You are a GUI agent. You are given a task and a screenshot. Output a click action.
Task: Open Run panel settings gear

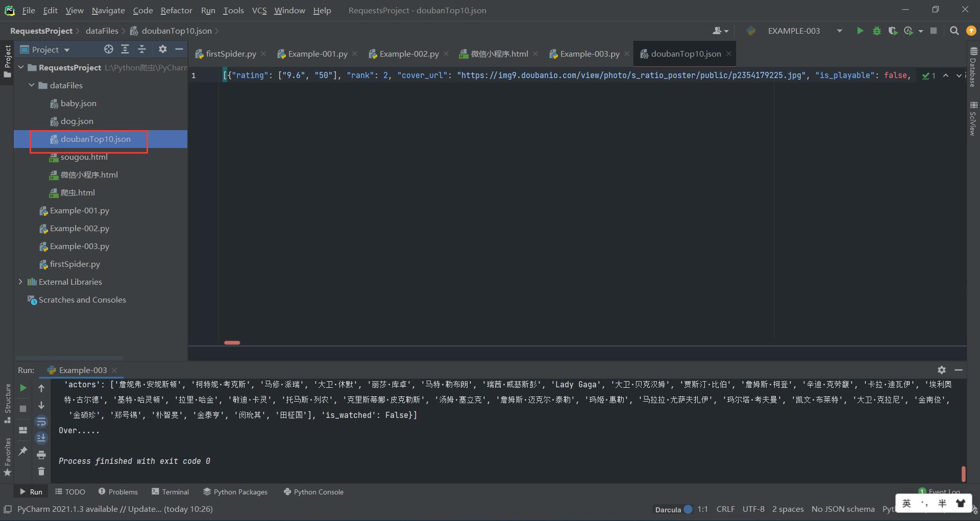click(942, 370)
